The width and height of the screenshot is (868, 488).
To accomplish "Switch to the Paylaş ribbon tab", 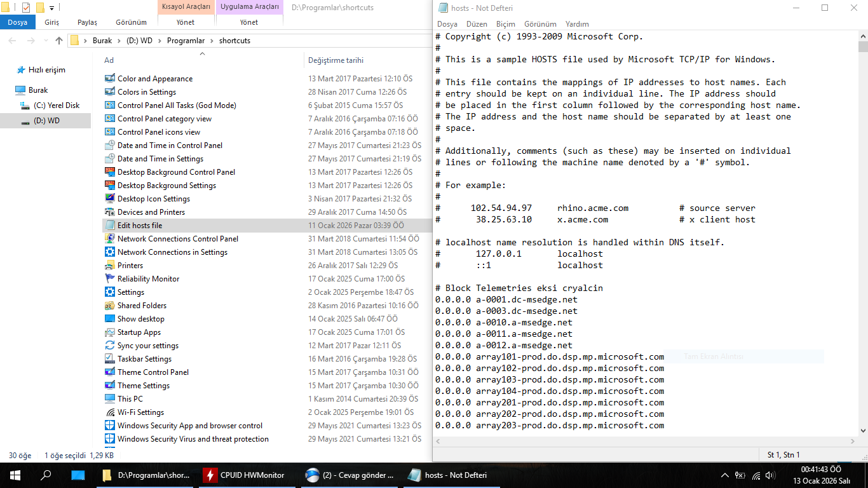I will click(87, 22).
